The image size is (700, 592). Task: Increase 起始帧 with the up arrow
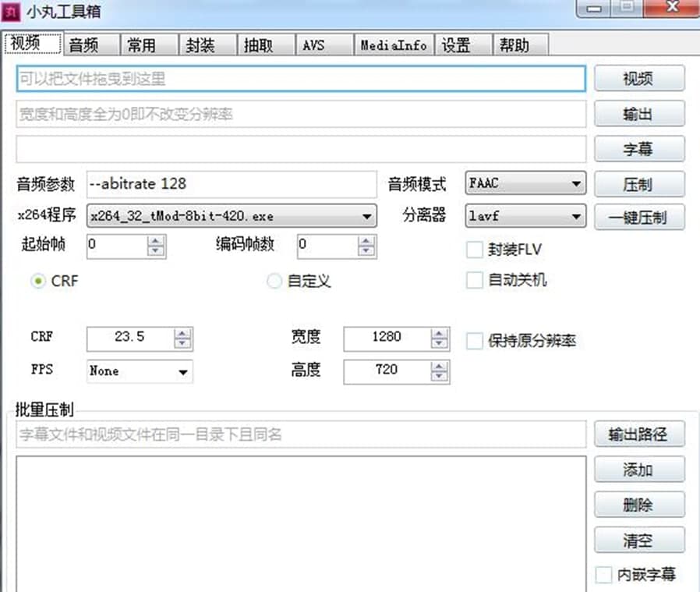(155, 241)
